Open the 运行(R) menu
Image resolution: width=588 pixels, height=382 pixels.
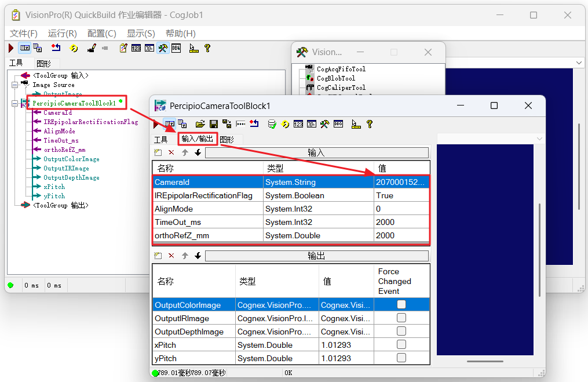[62, 34]
